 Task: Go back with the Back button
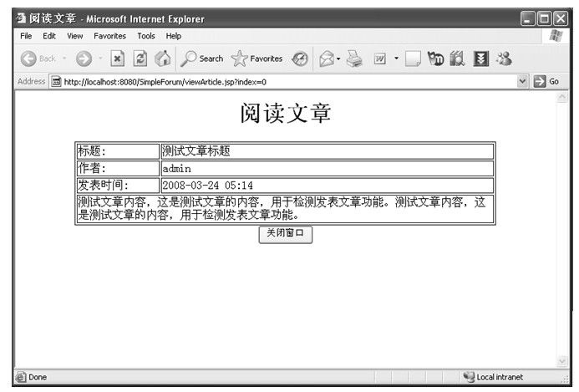[38, 59]
